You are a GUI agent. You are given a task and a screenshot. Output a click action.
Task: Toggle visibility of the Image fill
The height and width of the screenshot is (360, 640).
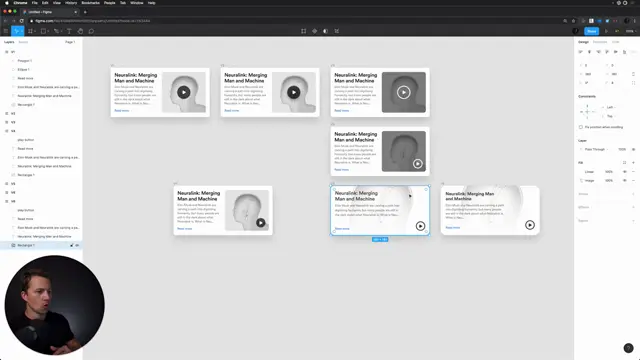(624, 180)
